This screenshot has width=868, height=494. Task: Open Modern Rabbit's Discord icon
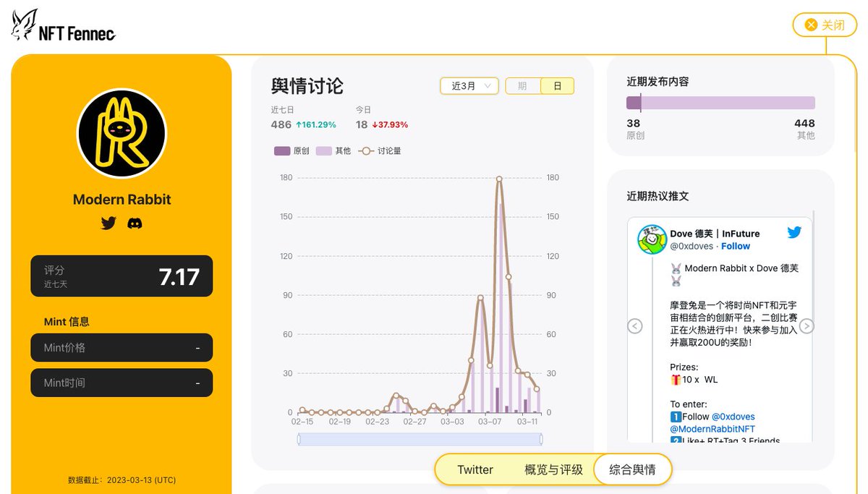coord(135,223)
